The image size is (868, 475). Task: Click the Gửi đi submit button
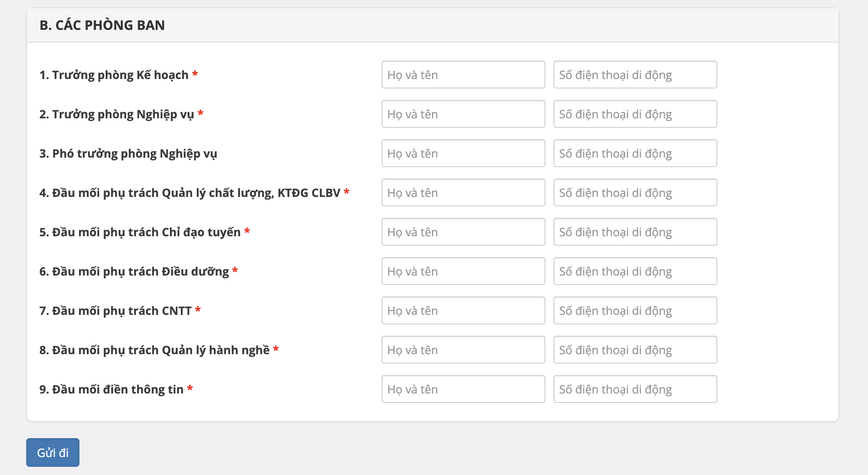[53, 452]
